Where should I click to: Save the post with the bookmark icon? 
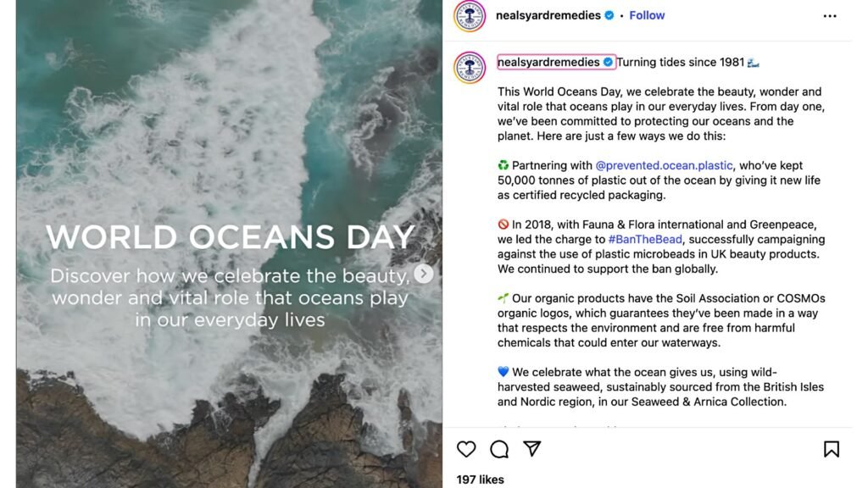(x=832, y=449)
